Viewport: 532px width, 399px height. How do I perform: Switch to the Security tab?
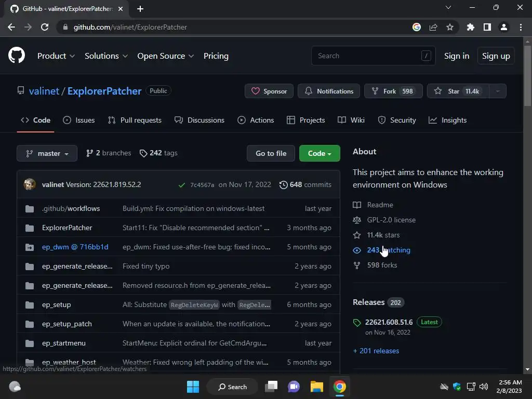point(396,120)
